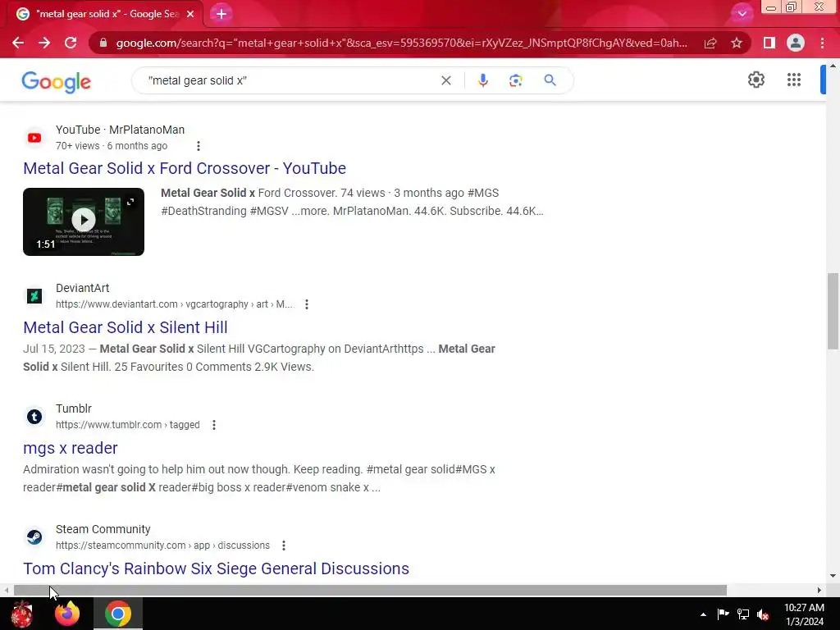Start voice search with the microphone icon
This screenshot has width=840, height=630.
pos(482,80)
